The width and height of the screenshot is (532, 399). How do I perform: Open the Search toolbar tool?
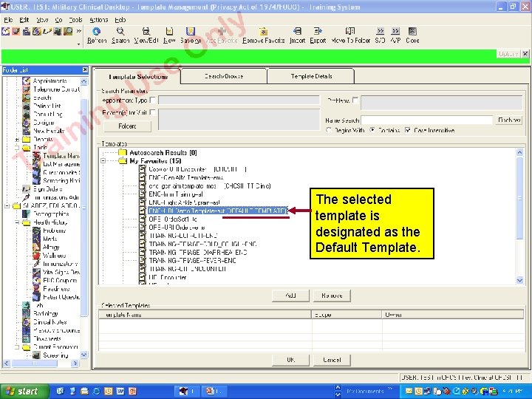pyautogui.click(x=120, y=35)
